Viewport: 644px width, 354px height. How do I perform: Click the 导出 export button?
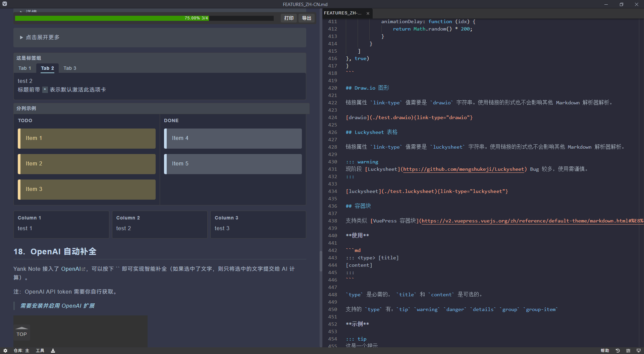(x=307, y=18)
